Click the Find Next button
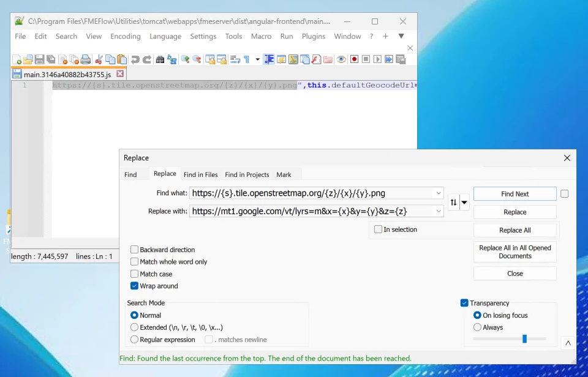This screenshot has height=377, width=588. [x=515, y=194]
